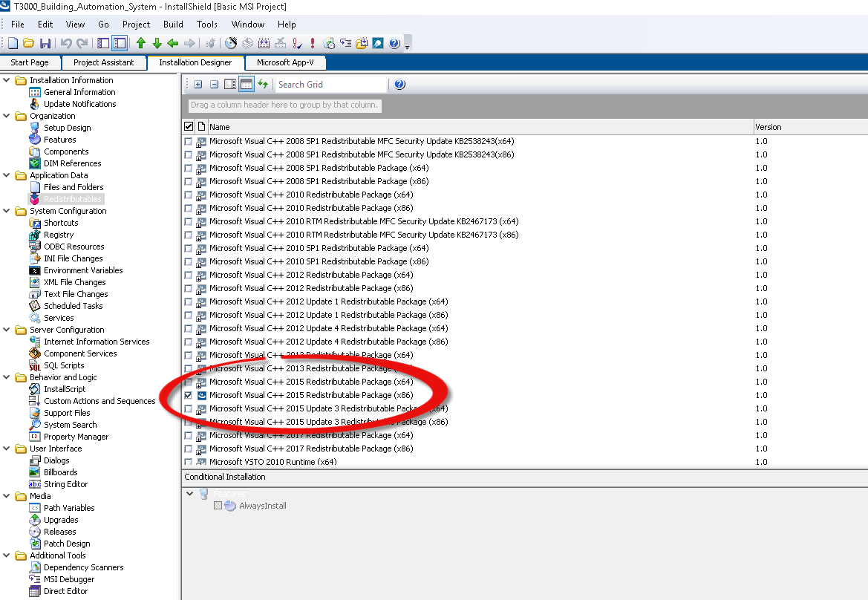This screenshot has width=868, height=600.
Task: Check Visual C++ 2015 Redistributable Package (x64)
Action: click(x=188, y=382)
